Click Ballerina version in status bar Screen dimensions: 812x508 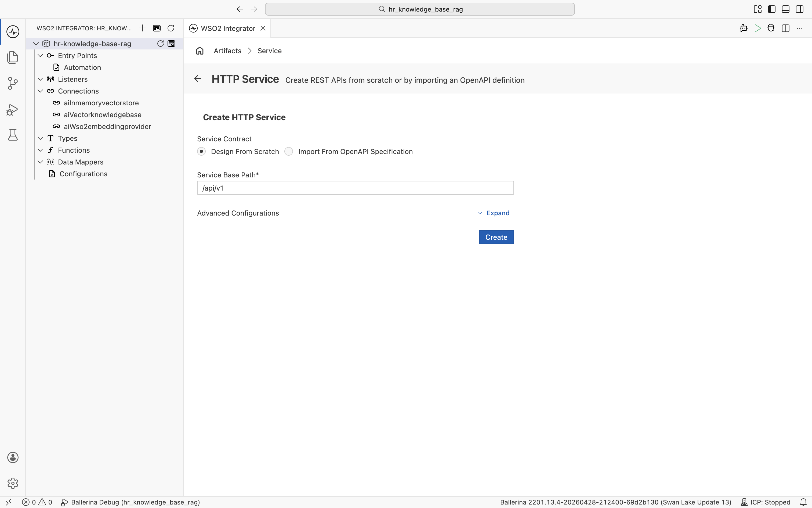[x=615, y=502]
